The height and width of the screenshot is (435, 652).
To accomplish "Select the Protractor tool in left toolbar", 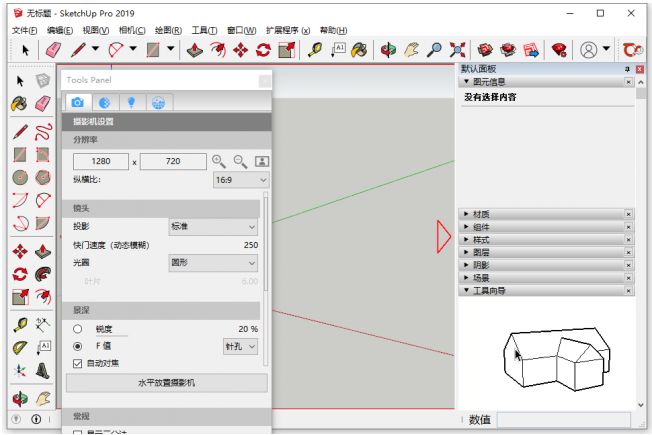I will click(x=20, y=348).
